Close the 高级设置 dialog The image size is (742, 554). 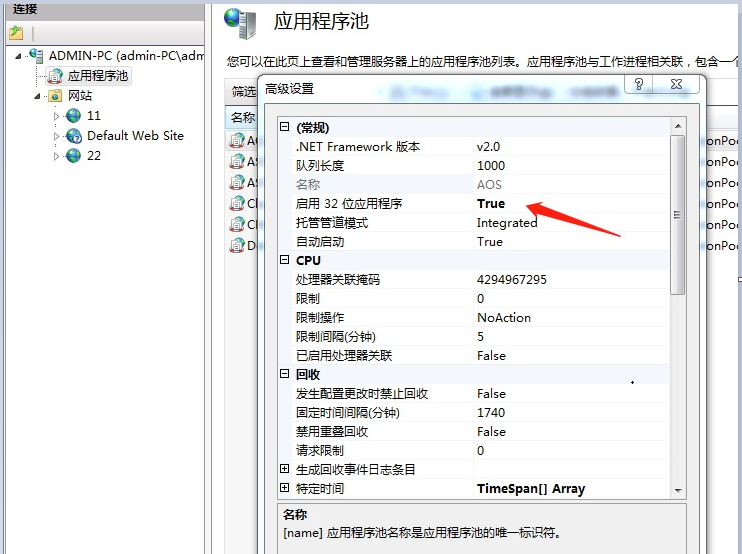click(677, 84)
